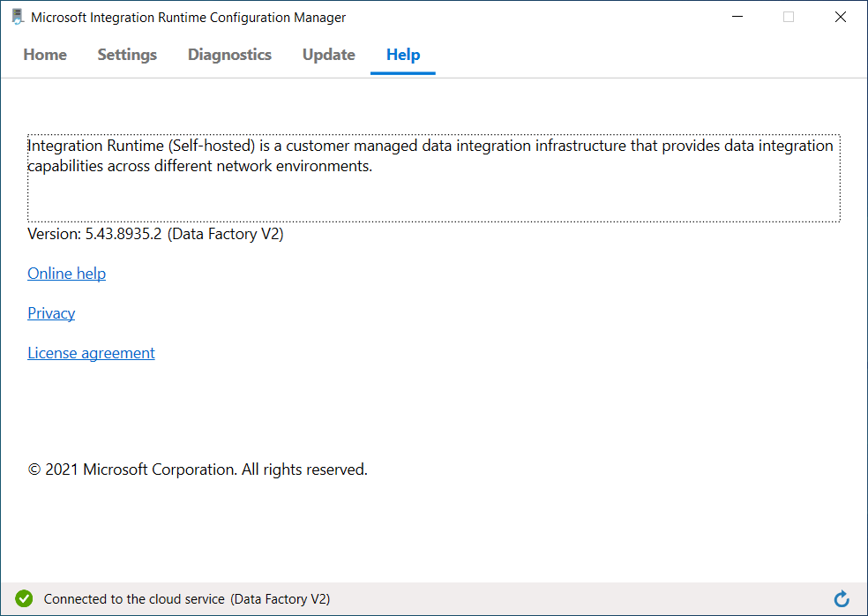Go to the Diagnostics tab

229,55
